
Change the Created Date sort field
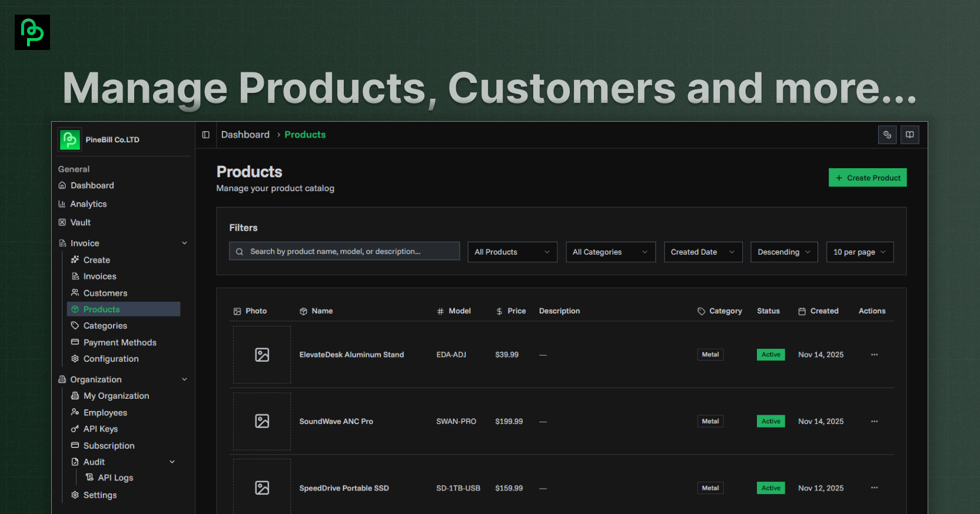(x=703, y=252)
